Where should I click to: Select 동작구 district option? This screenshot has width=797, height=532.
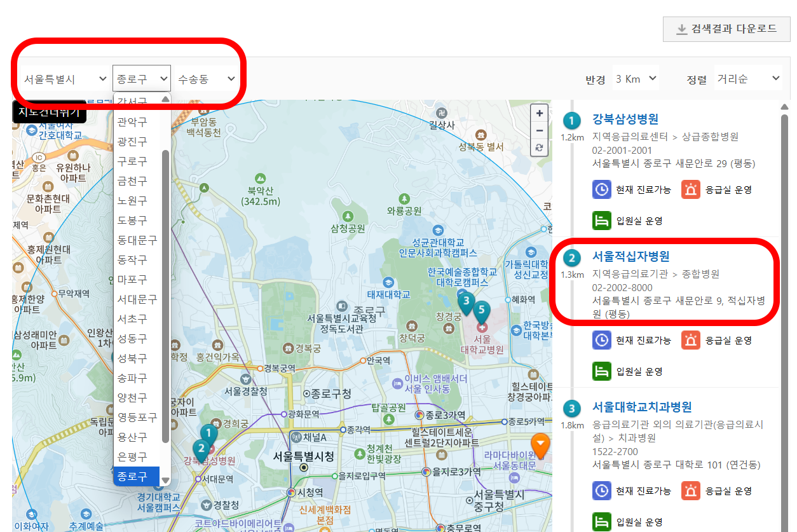132,259
